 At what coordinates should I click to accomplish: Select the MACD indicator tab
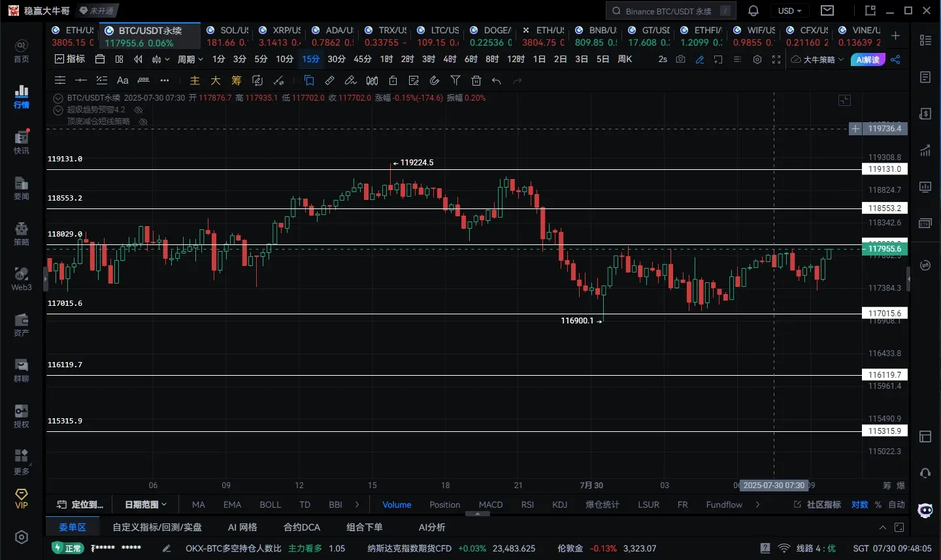pyautogui.click(x=491, y=504)
